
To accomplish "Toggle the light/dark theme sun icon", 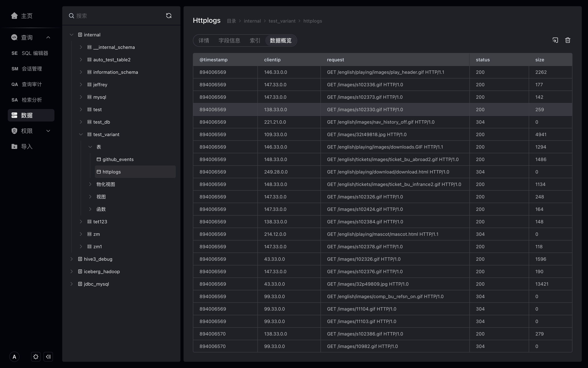I will 36,357.
